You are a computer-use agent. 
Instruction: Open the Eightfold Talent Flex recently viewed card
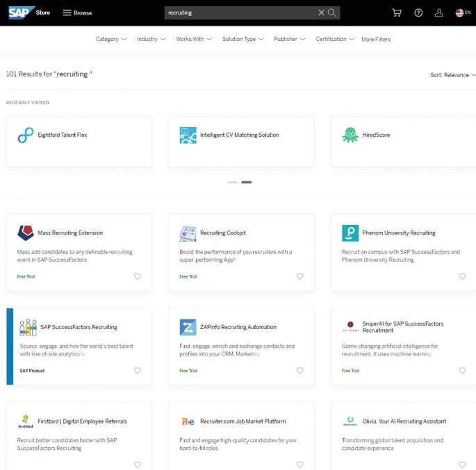point(79,142)
